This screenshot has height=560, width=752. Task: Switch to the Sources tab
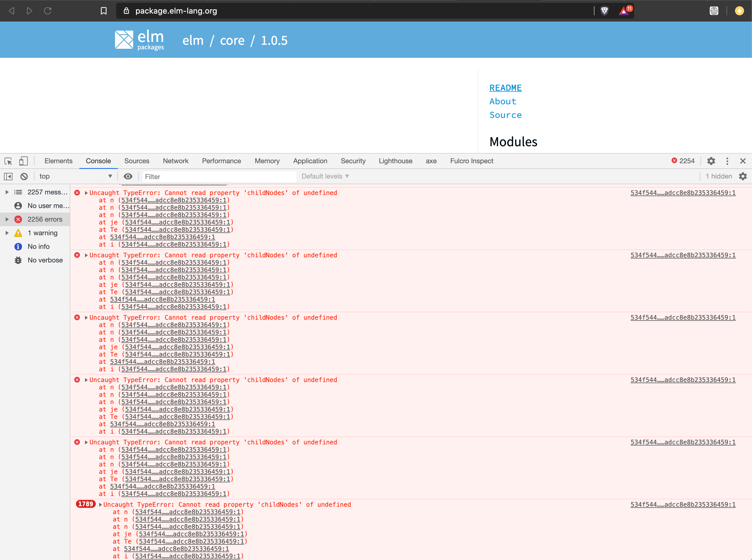(x=137, y=161)
